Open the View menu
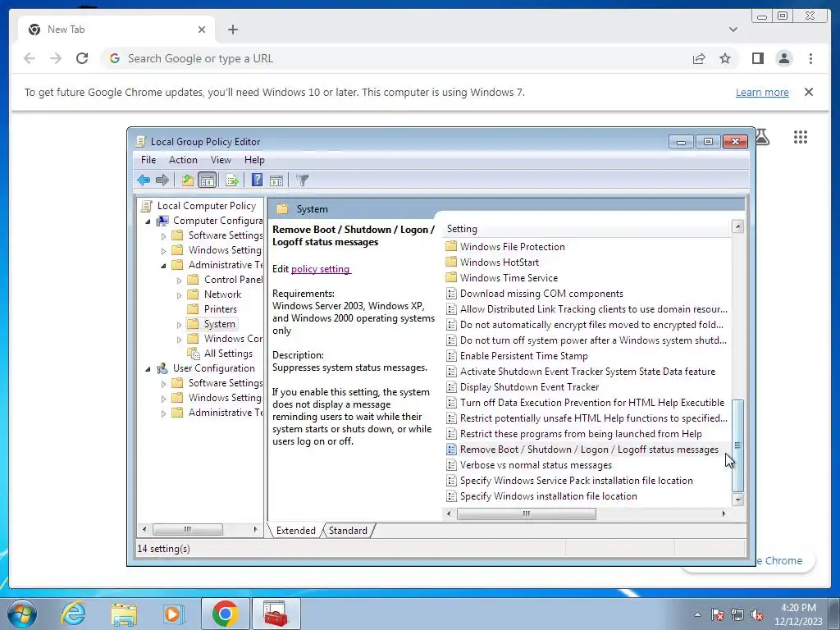 pyautogui.click(x=221, y=160)
